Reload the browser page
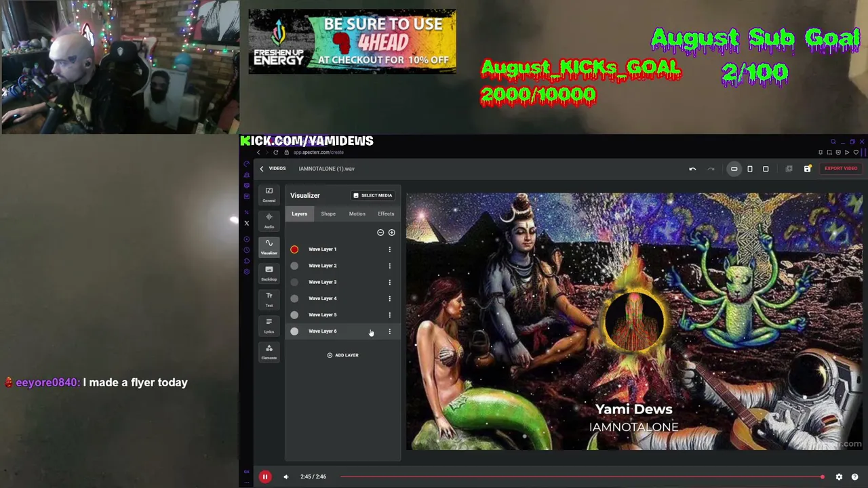The image size is (868, 488). point(275,152)
